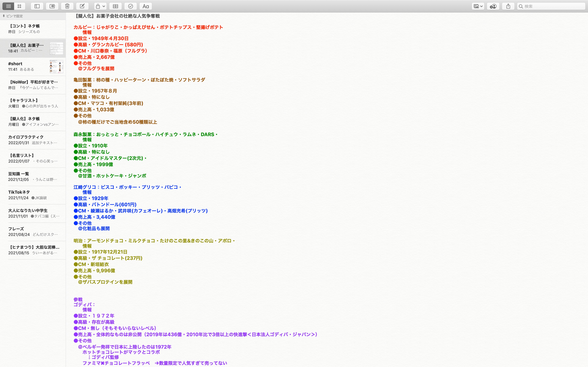Viewport: 588px width, 367px height.
Task: Insert a table into the note
Action: 115,6
